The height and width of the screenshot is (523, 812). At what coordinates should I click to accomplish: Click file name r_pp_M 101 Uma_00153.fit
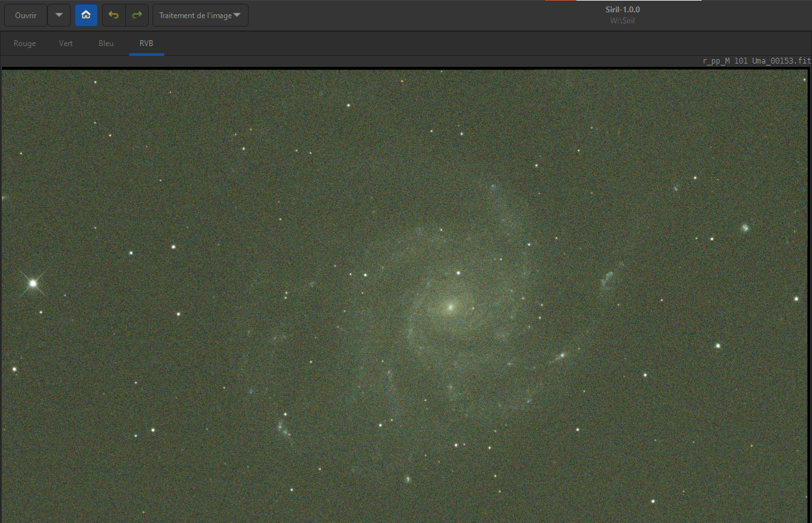[757, 61]
